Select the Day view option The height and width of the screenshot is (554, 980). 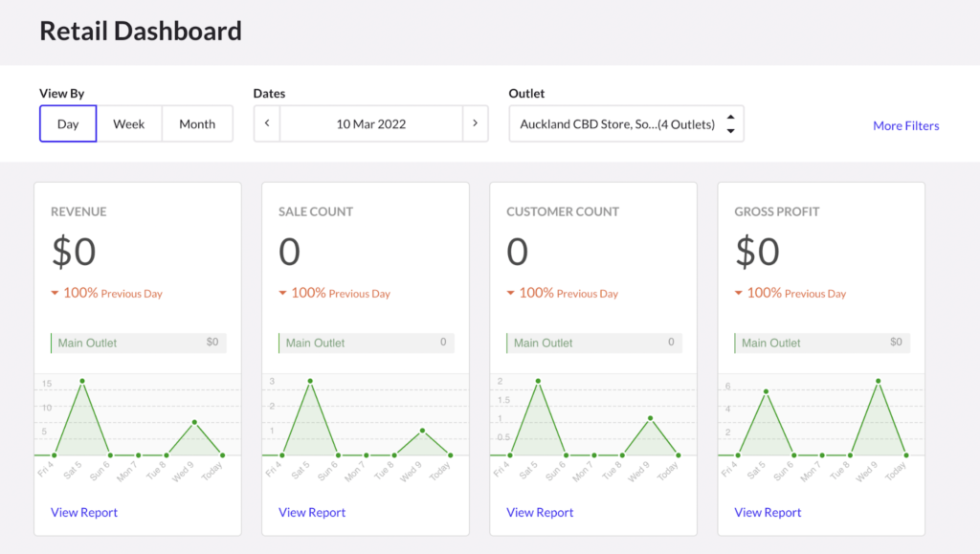68,123
